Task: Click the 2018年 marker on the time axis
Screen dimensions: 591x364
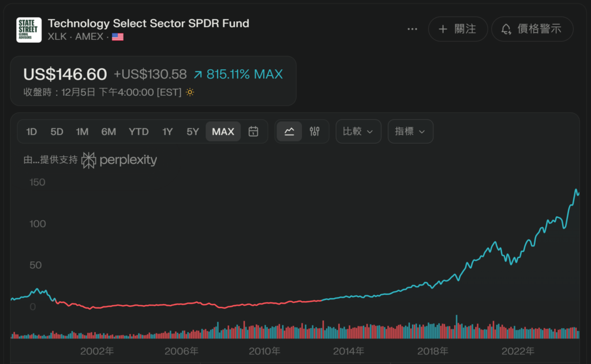Action: (x=433, y=351)
